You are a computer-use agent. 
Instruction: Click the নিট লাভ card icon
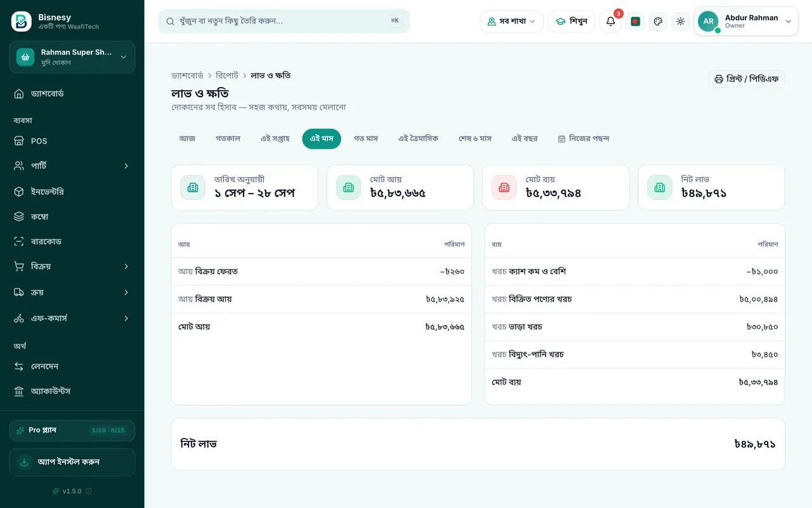tap(660, 187)
